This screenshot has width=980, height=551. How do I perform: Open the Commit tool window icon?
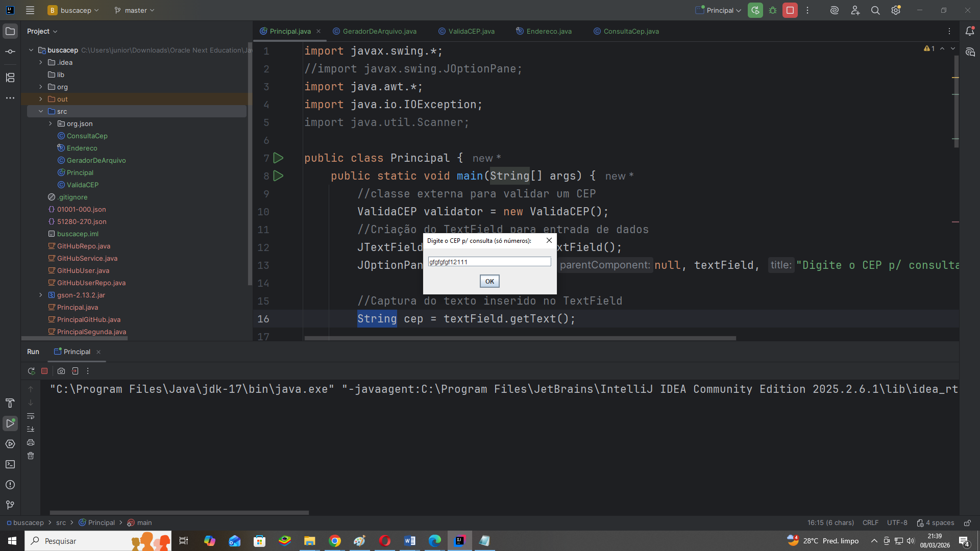(10, 52)
